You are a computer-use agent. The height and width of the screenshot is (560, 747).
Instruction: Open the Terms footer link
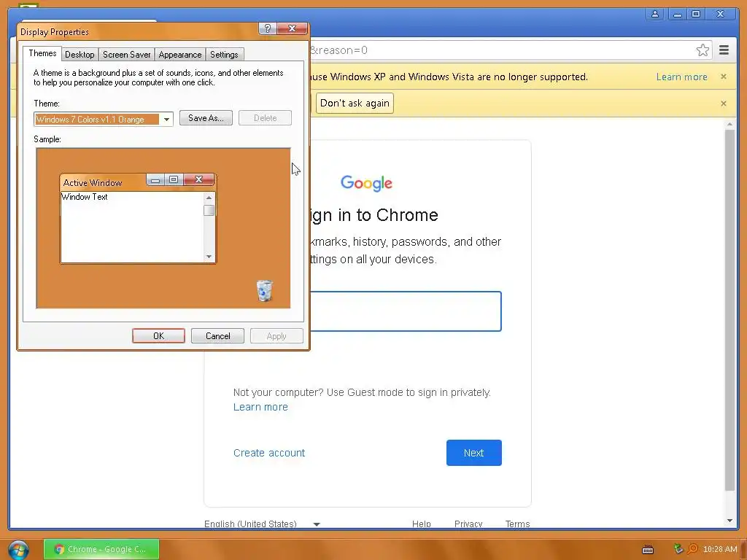tap(517, 524)
